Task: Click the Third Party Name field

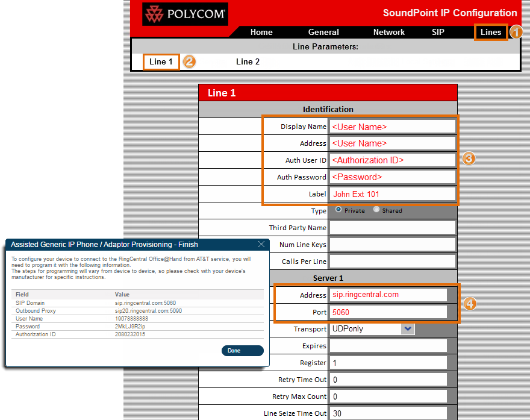Action: click(393, 228)
